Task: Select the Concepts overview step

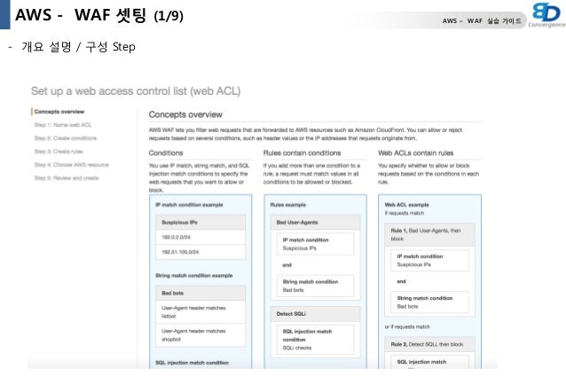Action: 59,112
